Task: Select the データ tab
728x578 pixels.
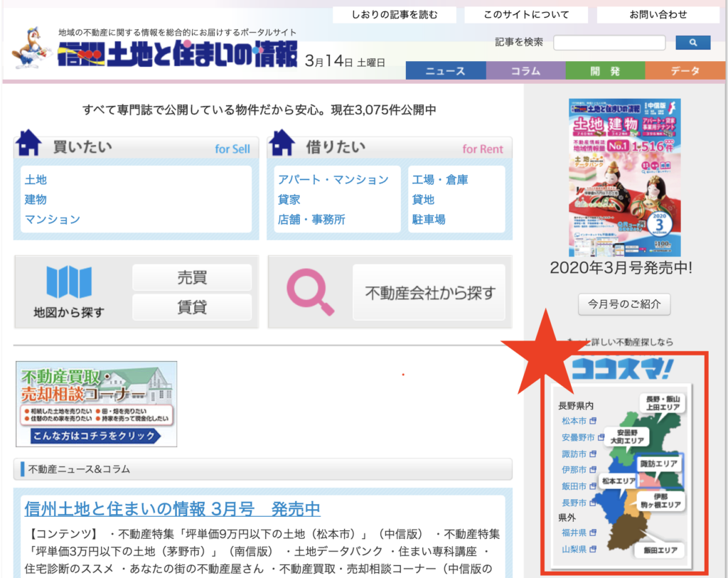Action: tap(685, 71)
